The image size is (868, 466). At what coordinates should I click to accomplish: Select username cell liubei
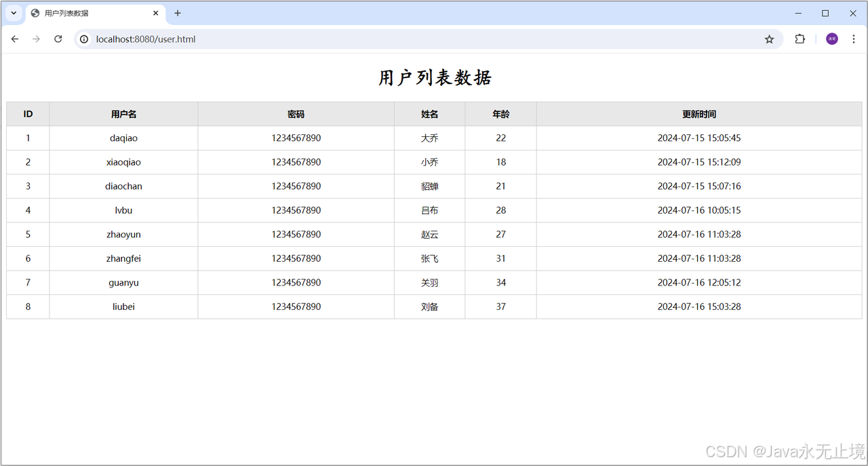[x=123, y=307]
